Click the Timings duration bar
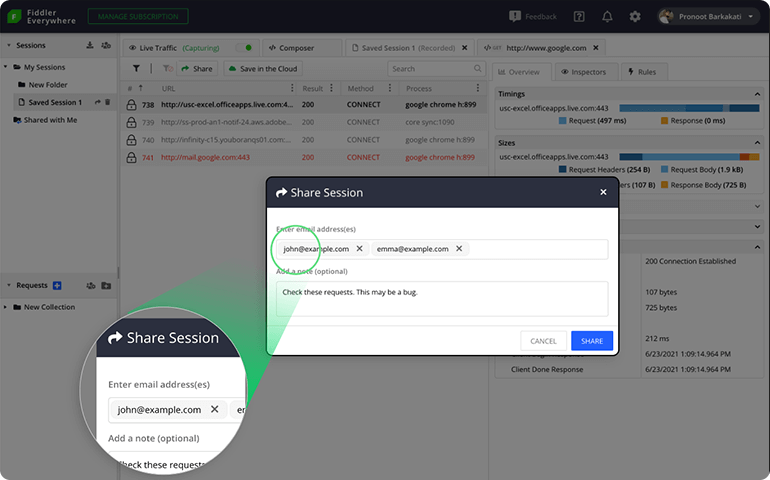This screenshot has height=480, width=770. pyautogui.click(x=689, y=108)
